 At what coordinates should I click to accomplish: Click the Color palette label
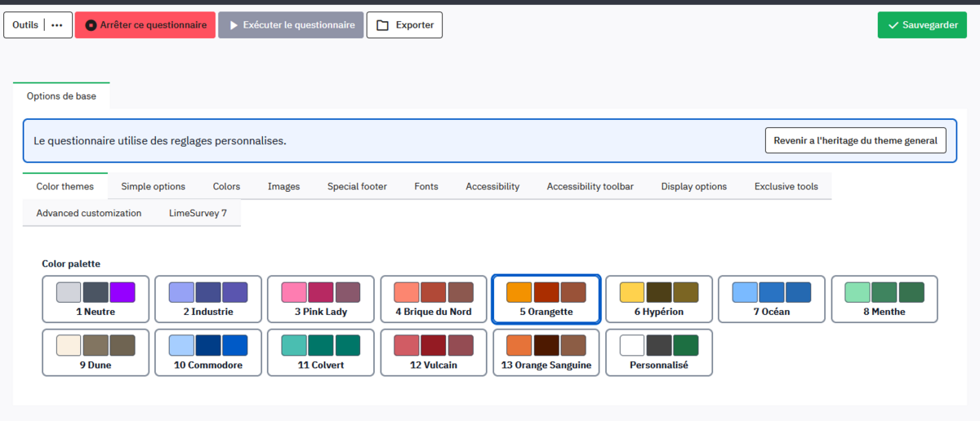(71, 264)
